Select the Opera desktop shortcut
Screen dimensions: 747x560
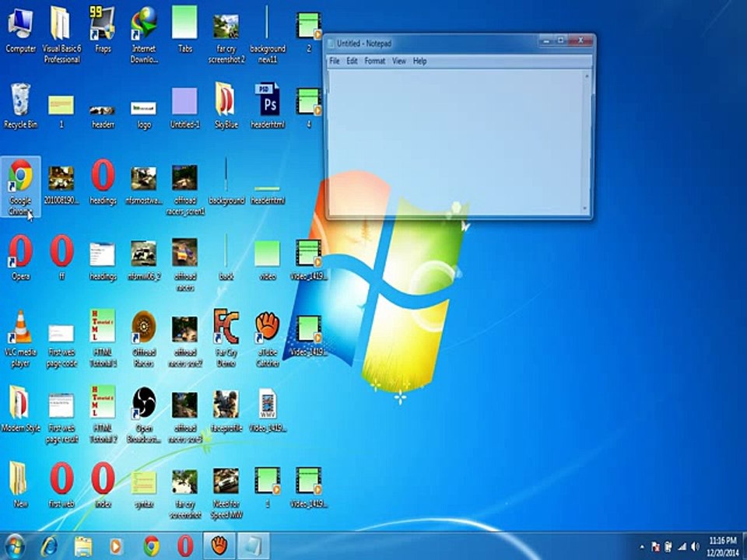tap(20, 257)
